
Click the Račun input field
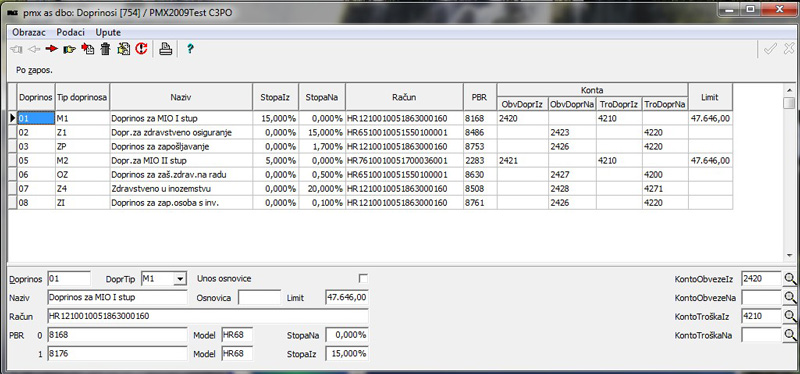207,316
